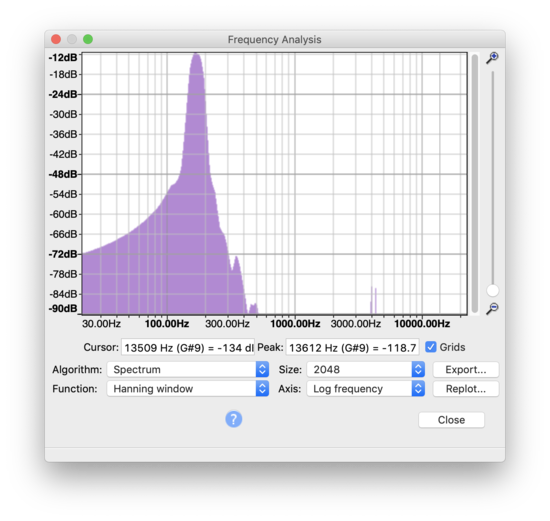
Task: Open the Hanning window function dropdown
Action: point(188,389)
